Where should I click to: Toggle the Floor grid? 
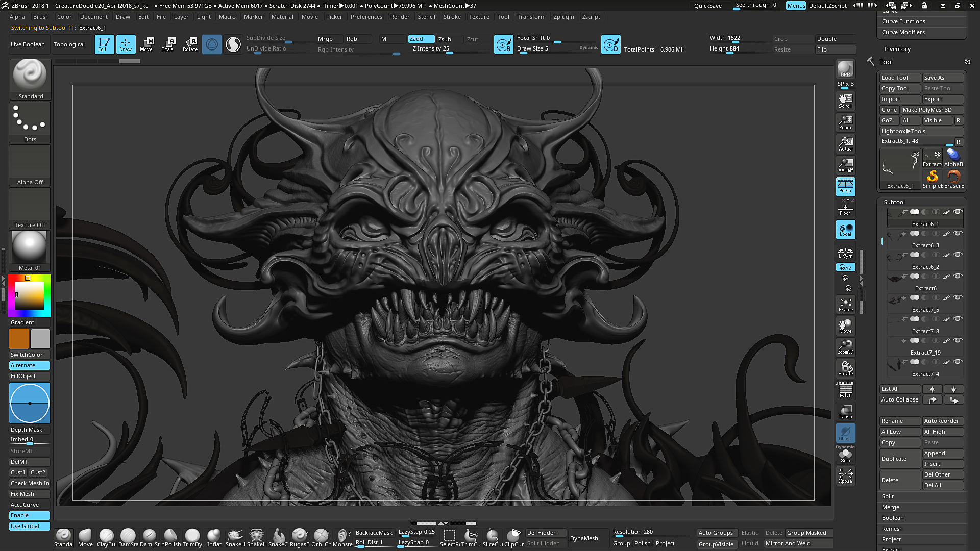click(845, 208)
